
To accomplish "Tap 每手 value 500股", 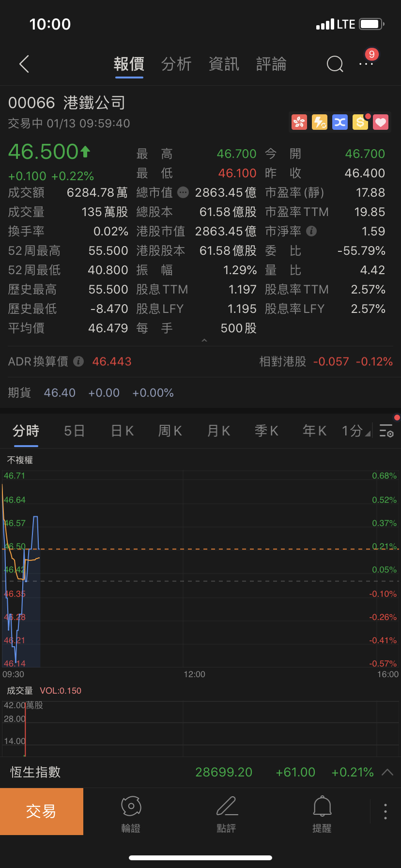I will click(239, 328).
